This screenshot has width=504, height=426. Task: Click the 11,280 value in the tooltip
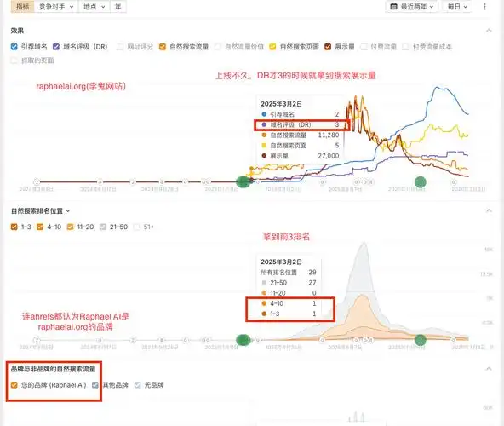(328, 135)
